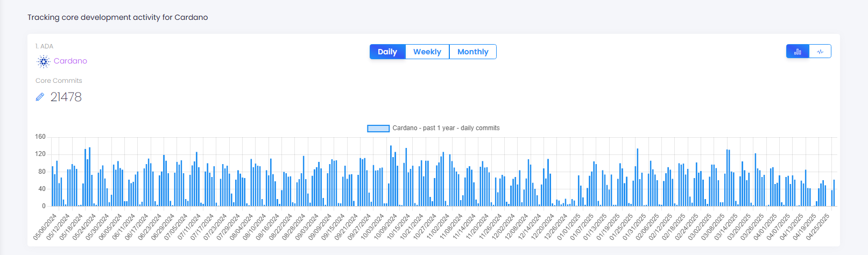Click the 1. ADA rank label
The width and height of the screenshot is (868, 255).
44,46
